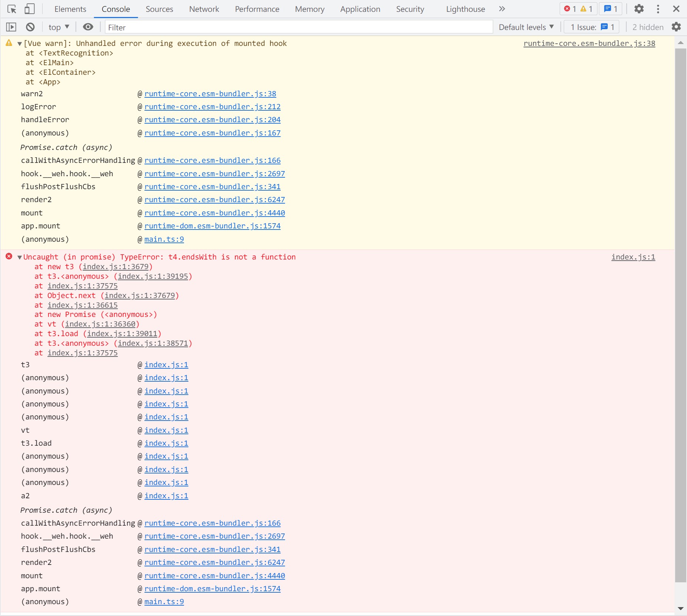Image resolution: width=687 pixels, height=616 pixels.
Task: Create a live expression with the eye icon
Action: pyautogui.click(x=88, y=27)
